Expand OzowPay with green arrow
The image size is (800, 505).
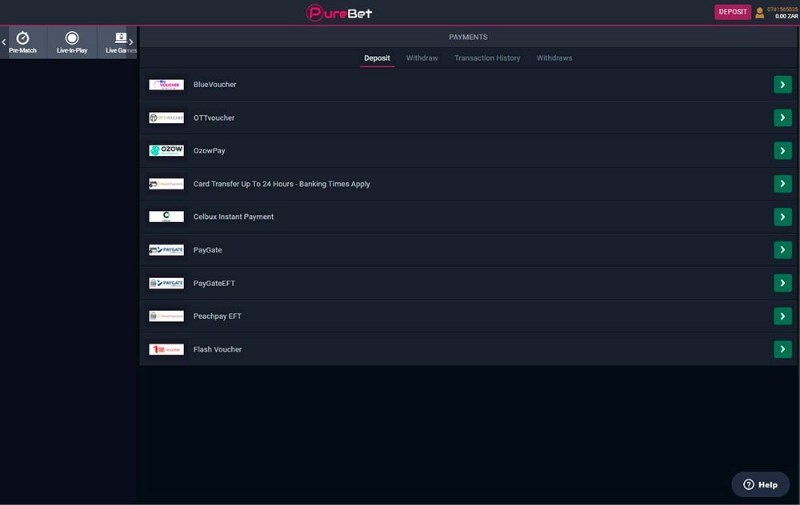click(x=783, y=150)
